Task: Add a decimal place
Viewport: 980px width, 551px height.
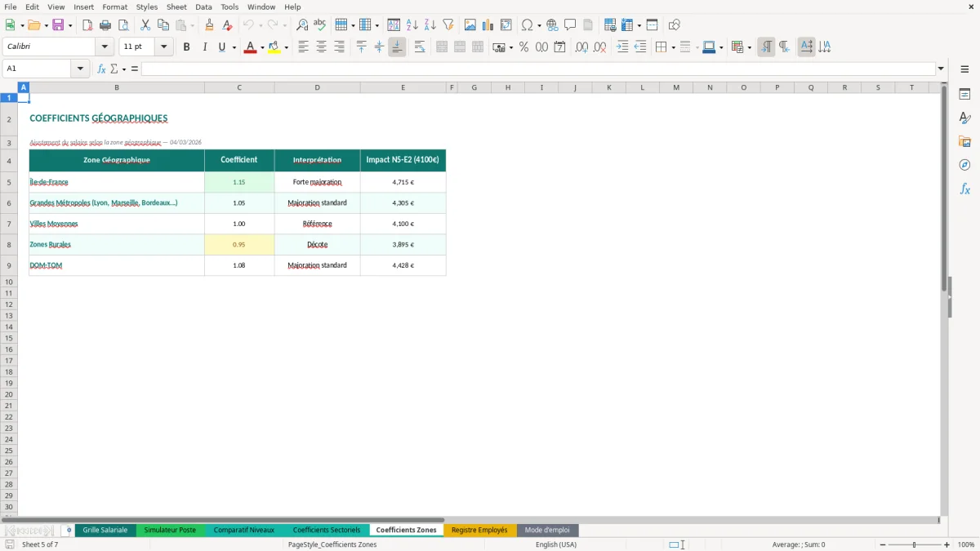Action: [x=581, y=47]
